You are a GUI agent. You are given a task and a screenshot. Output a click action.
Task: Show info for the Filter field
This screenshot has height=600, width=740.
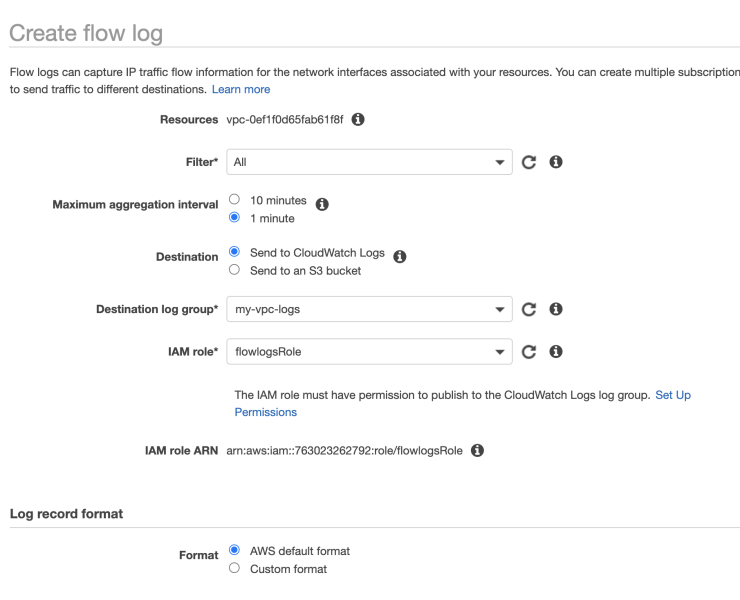tap(556, 162)
